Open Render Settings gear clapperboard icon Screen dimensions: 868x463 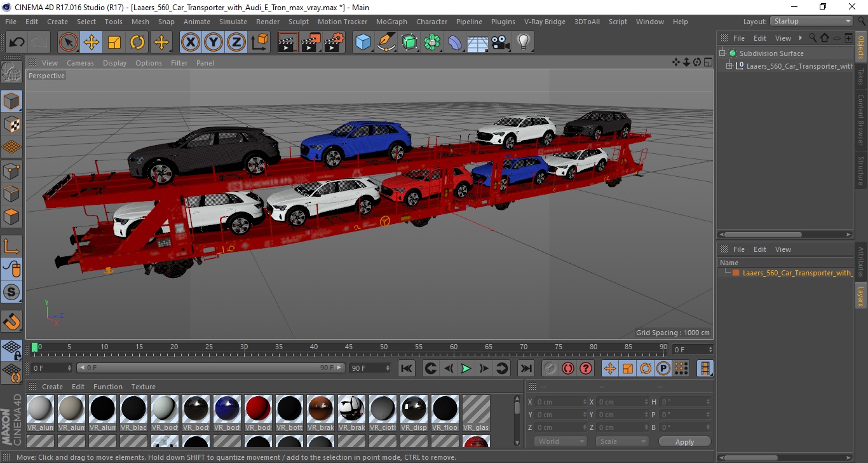click(334, 43)
